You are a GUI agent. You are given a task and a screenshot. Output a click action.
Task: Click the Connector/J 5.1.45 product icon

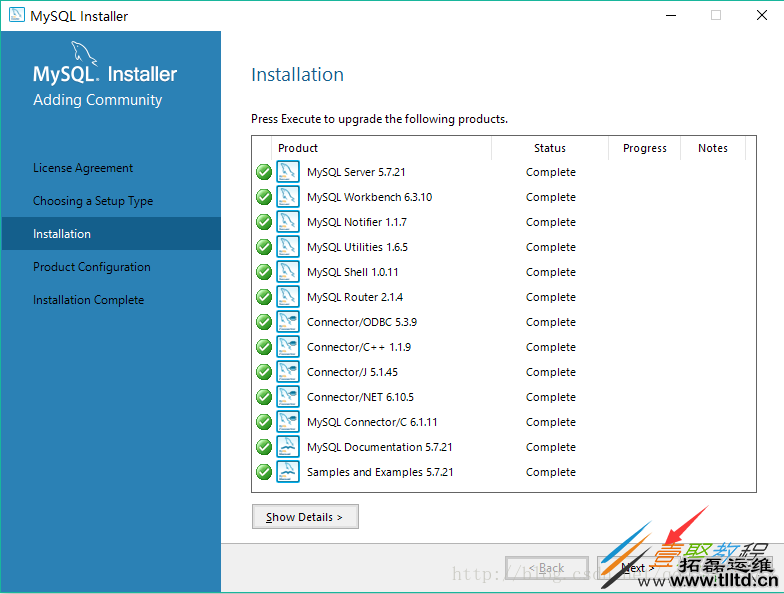point(288,372)
